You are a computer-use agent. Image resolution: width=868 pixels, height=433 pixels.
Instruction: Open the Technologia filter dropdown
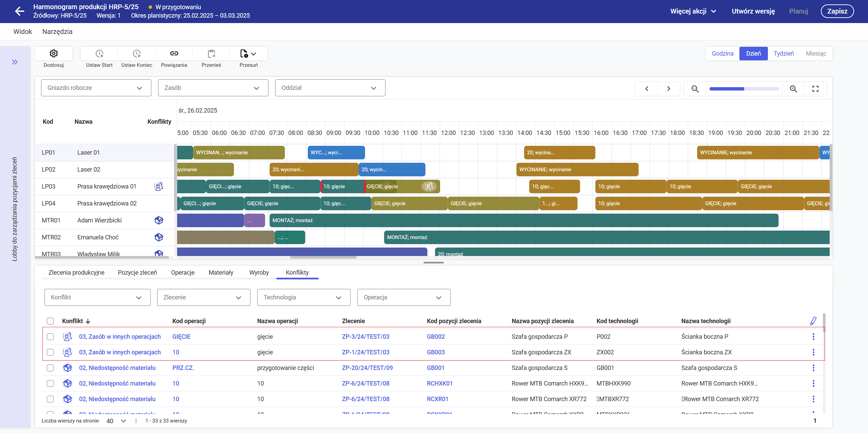[304, 297]
